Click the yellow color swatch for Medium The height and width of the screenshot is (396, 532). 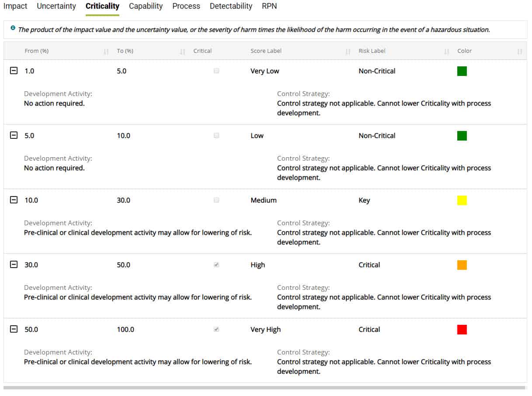462,200
